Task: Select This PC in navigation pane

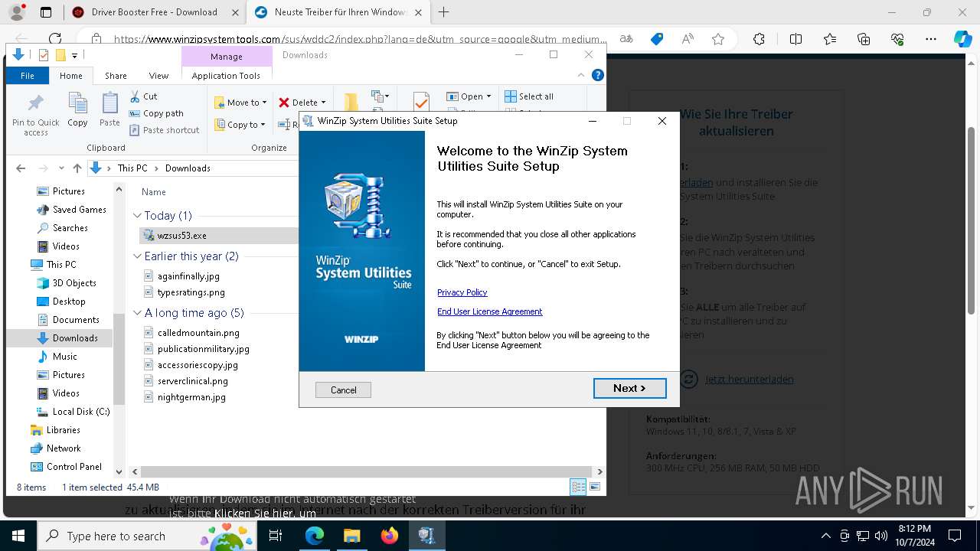Action: [x=60, y=265]
